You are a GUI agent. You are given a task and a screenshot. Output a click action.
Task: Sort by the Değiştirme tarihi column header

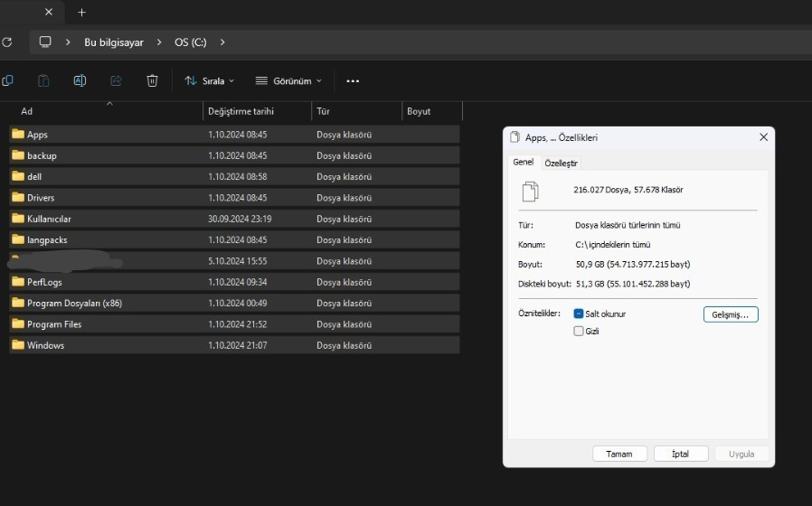pyautogui.click(x=241, y=111)
